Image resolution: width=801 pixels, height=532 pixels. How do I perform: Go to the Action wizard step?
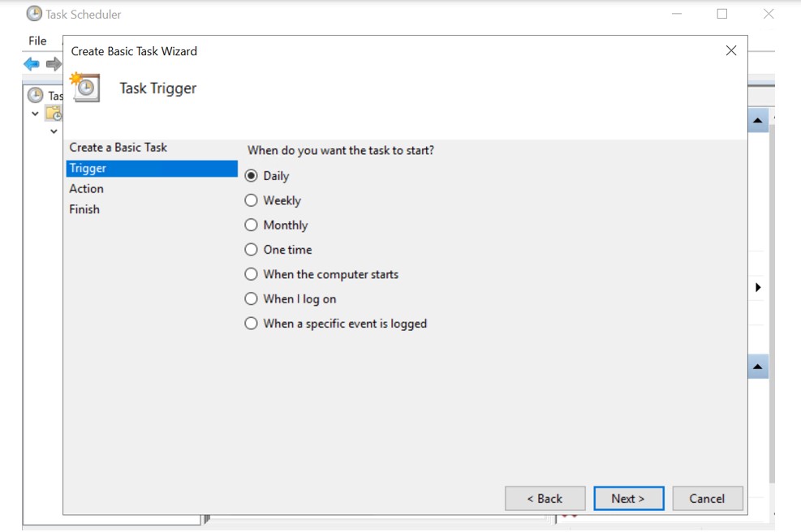[87, 189]
